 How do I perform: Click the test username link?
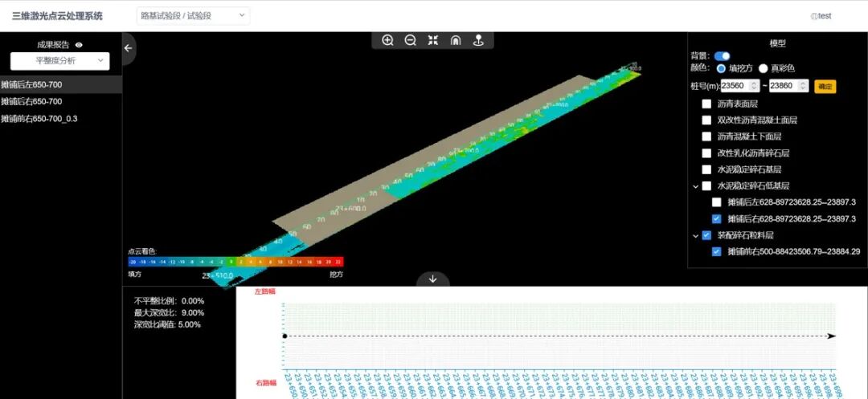coord(825,16)
